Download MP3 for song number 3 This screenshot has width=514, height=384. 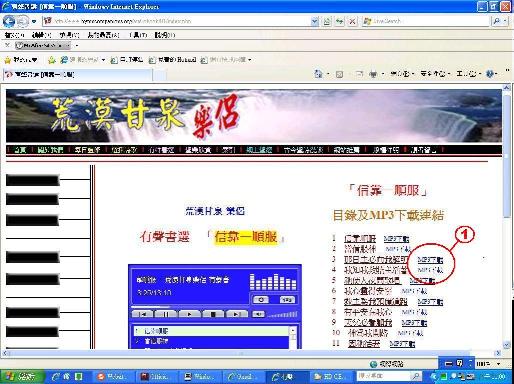click(x=430, y=260)
